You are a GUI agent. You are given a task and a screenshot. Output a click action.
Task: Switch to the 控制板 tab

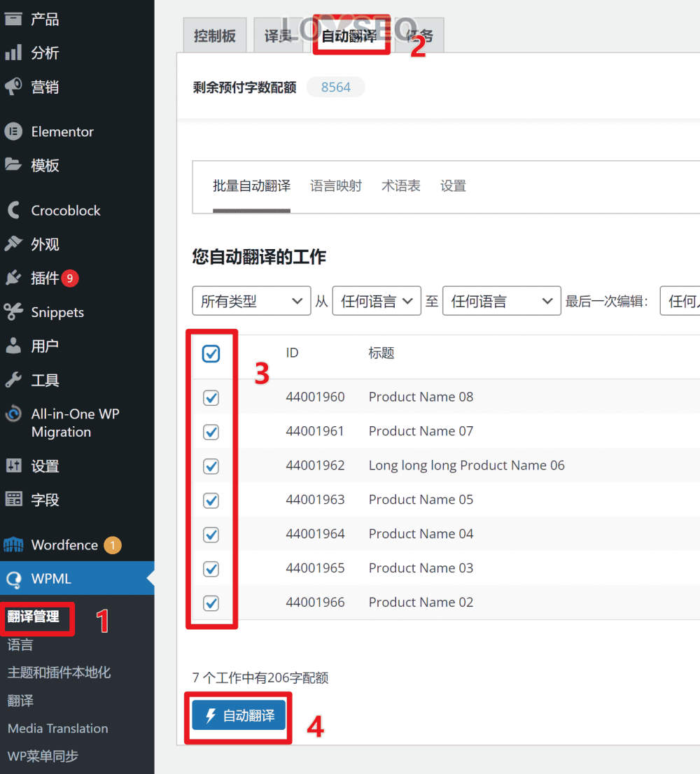[x=215, y=36]
